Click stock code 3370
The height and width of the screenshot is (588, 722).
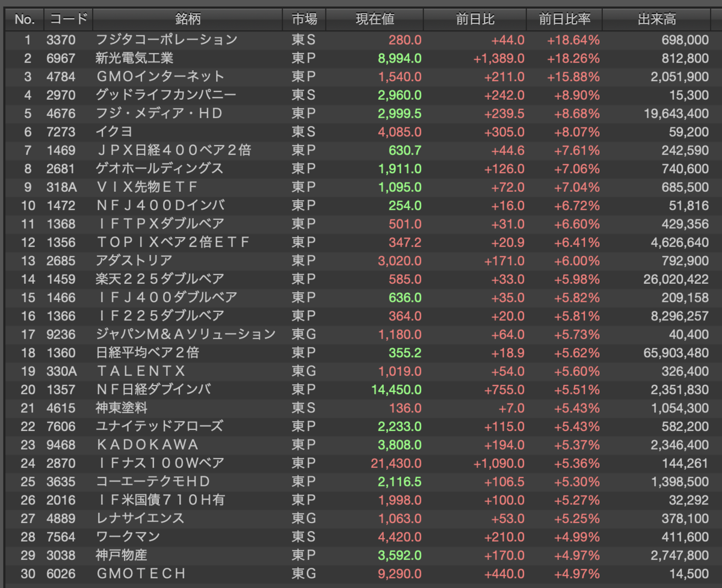61,40
